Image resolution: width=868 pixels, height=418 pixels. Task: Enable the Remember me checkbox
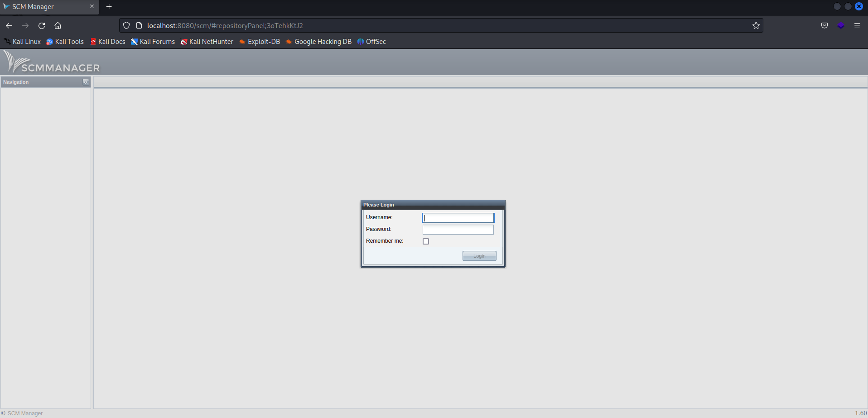(425, 241)
